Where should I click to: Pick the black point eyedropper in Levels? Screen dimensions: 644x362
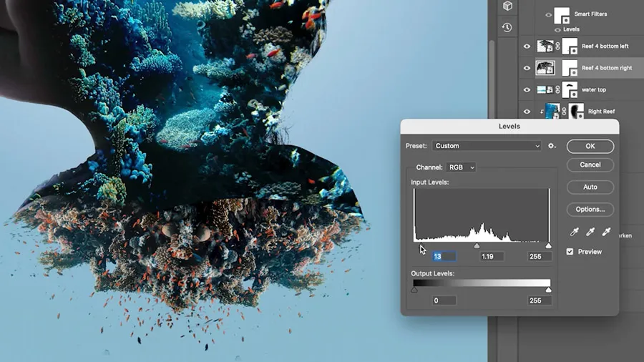click(x=574, y=232)
